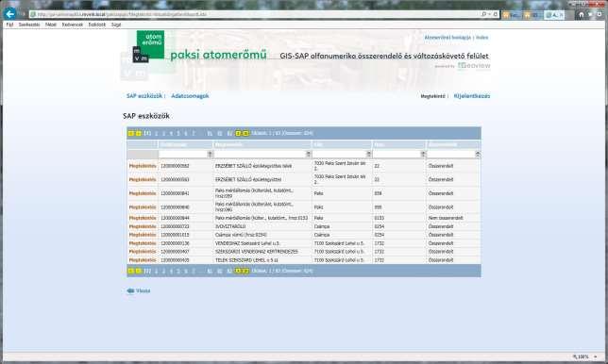Open the Eszközök menu in menu bar
The width and height of the screenshot is (608, 364).
(x=97, y=25)
